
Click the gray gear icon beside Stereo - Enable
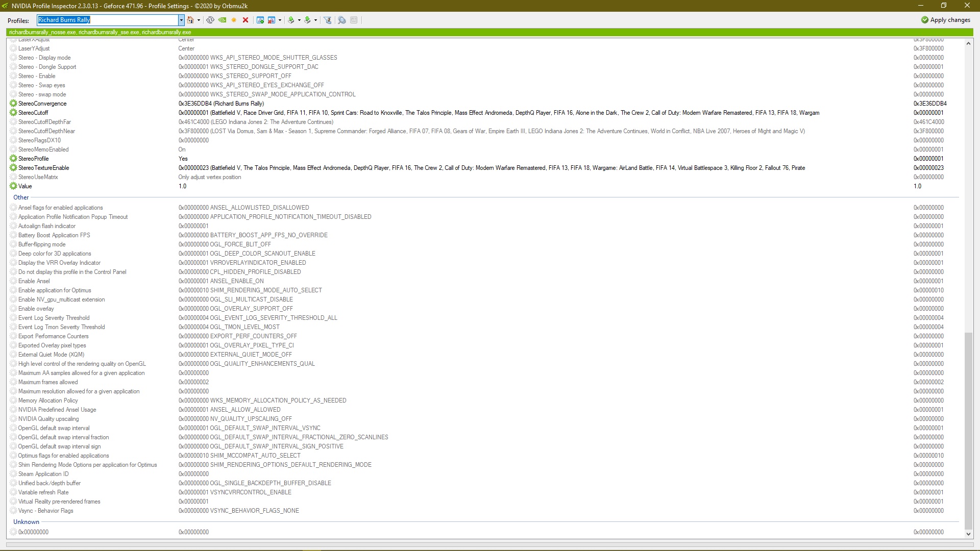click(13, 76)
